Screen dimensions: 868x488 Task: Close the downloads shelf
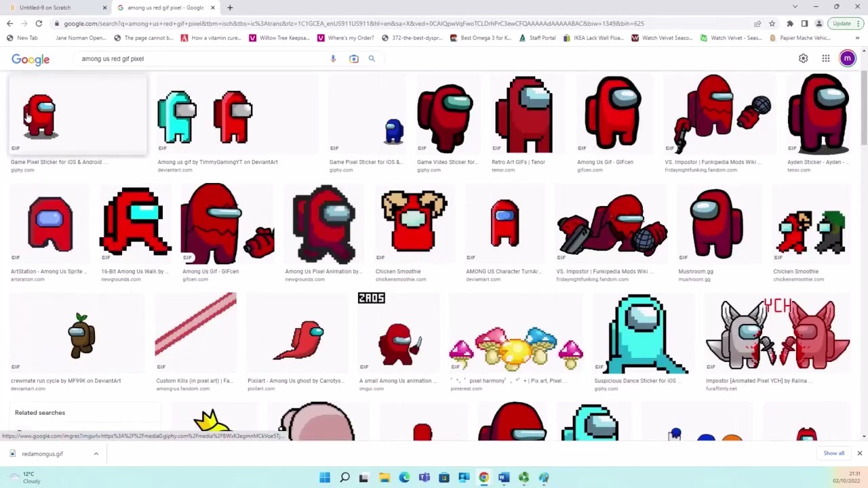859,453
